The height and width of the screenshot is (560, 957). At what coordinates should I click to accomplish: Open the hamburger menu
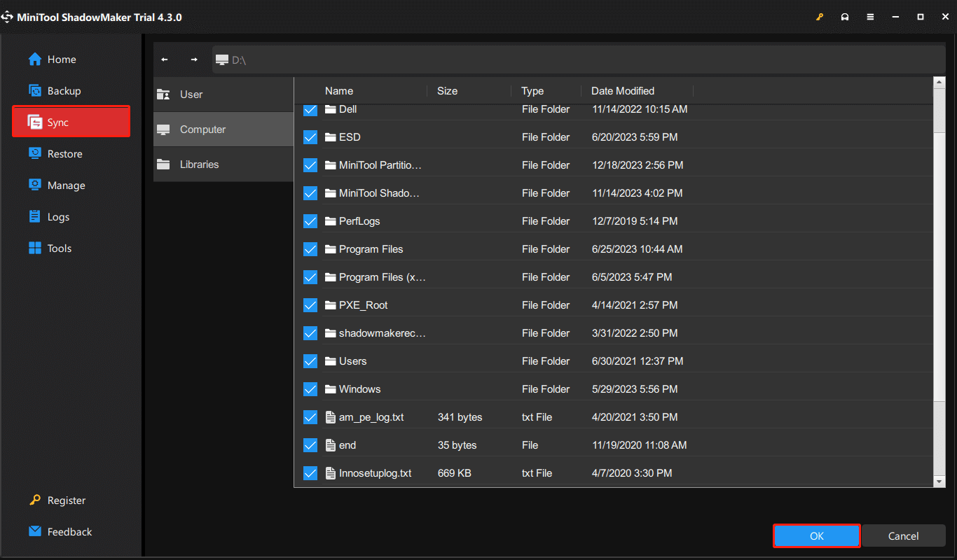click(x=870, y=16)
